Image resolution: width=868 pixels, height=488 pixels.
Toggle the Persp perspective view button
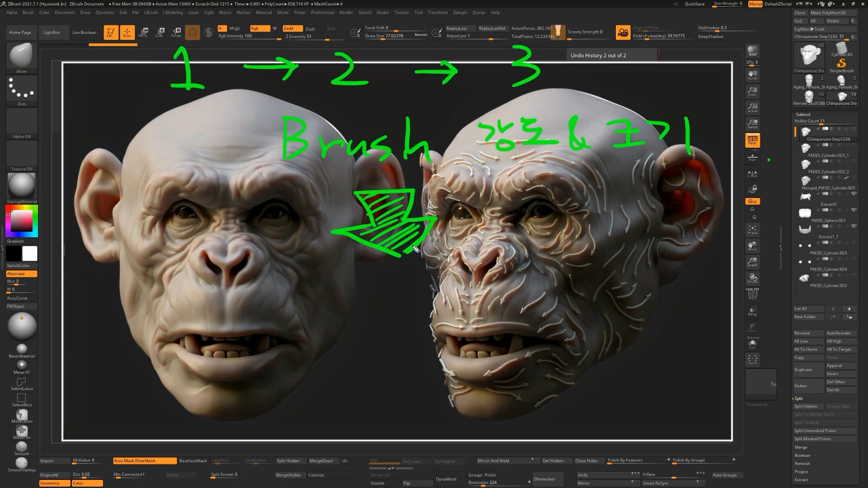(752, 140)
